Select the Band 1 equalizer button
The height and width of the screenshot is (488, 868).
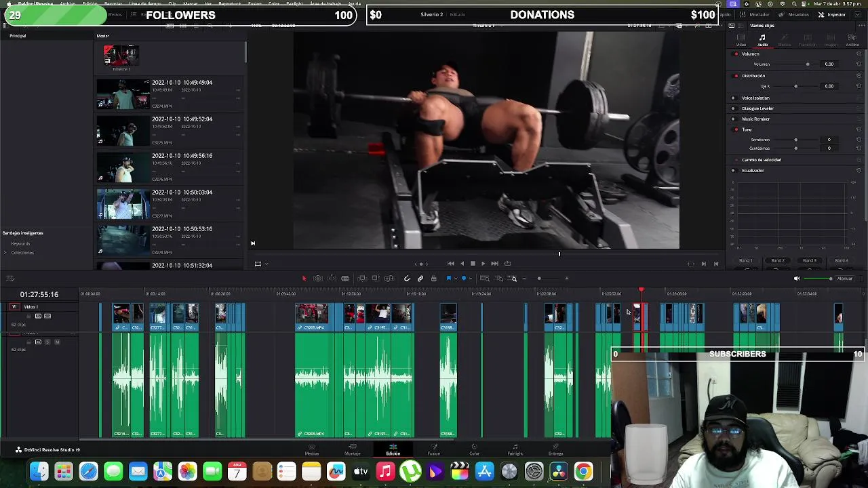pyautogui.click(x=746, y=261)
